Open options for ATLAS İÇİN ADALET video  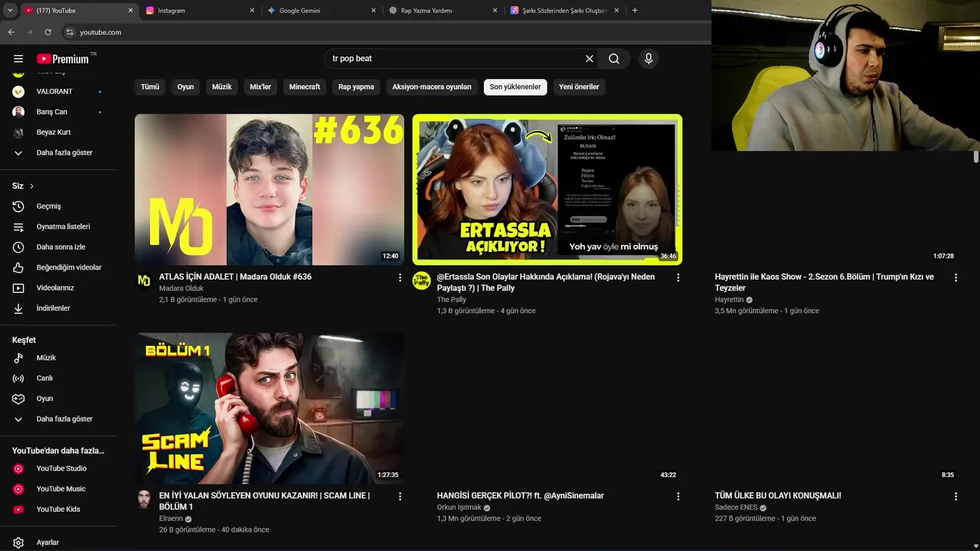(x=400, y=278)
